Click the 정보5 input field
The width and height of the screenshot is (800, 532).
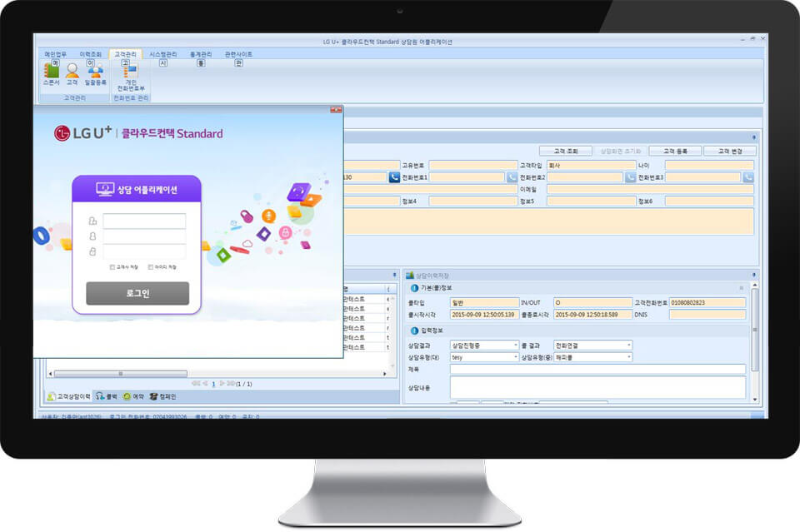(x=592, y=201)
